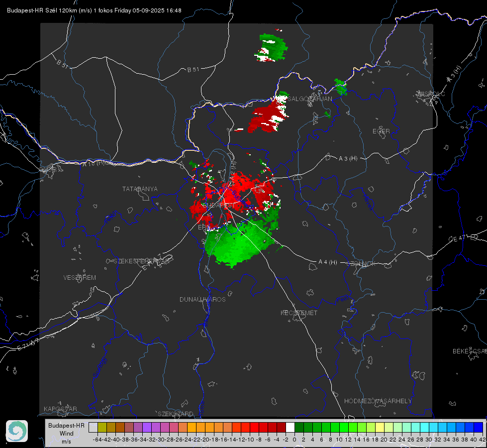The height and width of the screenshot is (448, 487).
Task: Click the light grey swatch at the legend's start
Action: point(93,427)
